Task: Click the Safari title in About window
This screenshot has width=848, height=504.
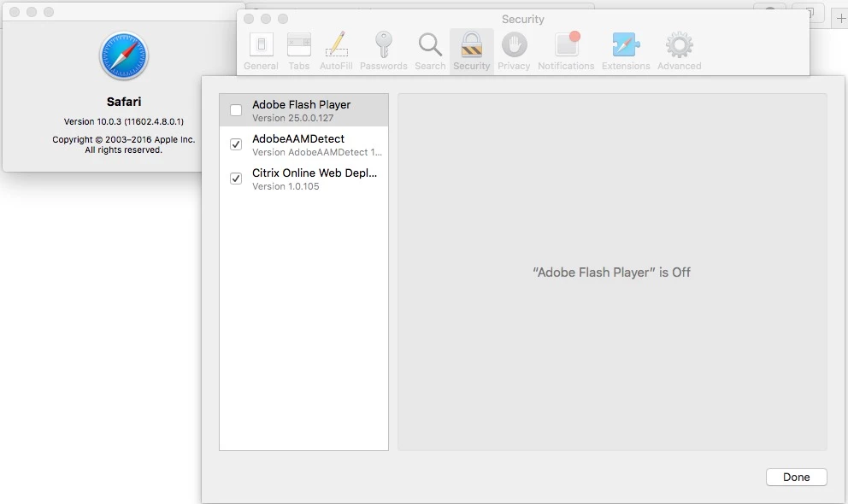Action: tap(124, 102)
